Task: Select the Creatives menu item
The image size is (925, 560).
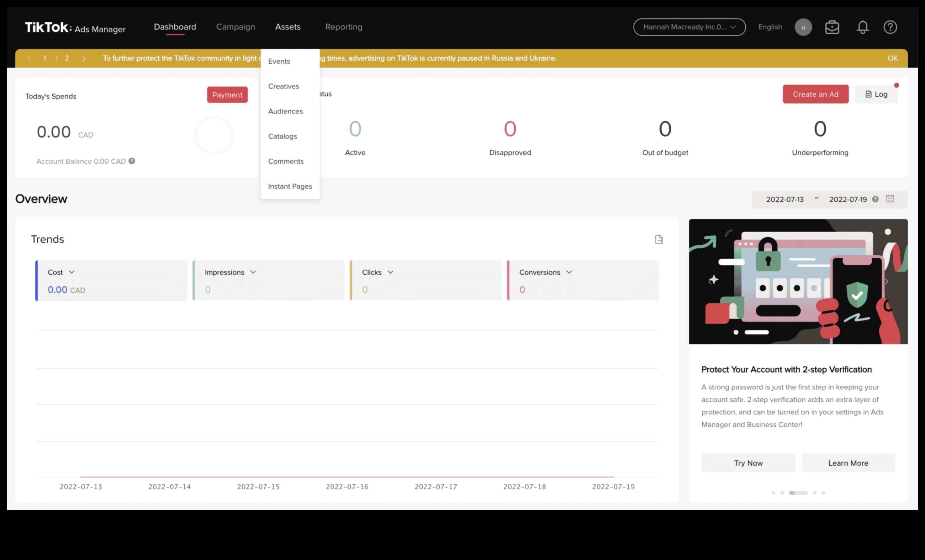Action: click(284, 86)
